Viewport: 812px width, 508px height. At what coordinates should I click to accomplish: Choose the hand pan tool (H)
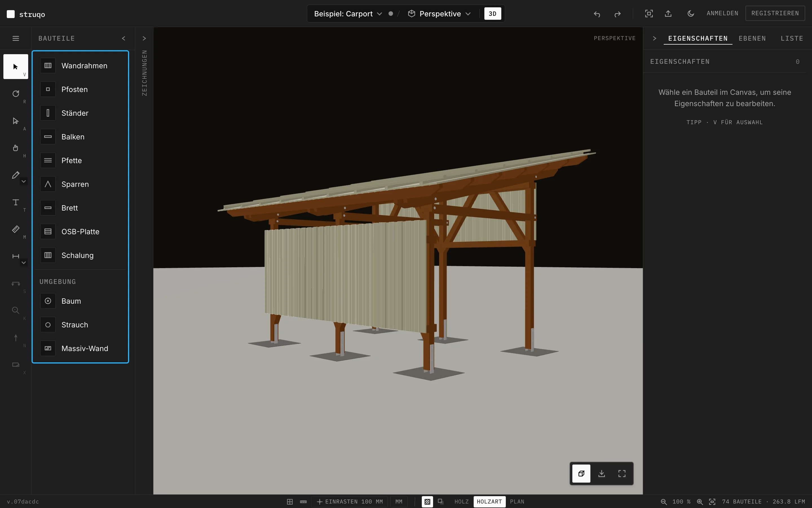(16, 148)
